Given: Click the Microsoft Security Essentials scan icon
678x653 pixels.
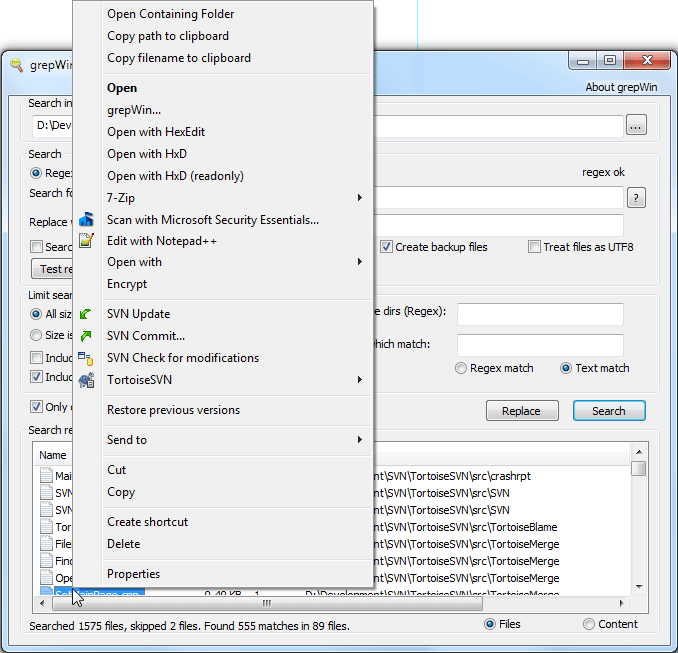Looking at the screenshot, I should 86,220.
